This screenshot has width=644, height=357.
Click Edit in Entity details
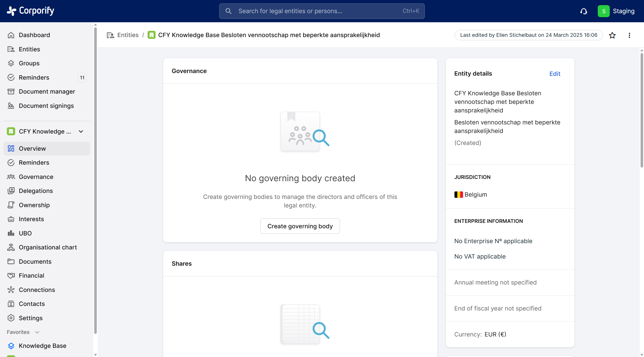click(555, 74)
